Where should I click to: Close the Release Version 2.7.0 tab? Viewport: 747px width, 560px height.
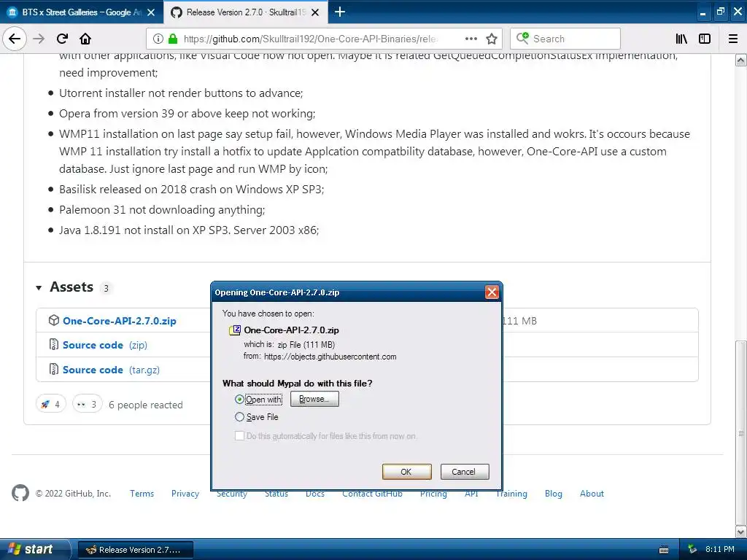pyautogui.click(x=315, y=12)
